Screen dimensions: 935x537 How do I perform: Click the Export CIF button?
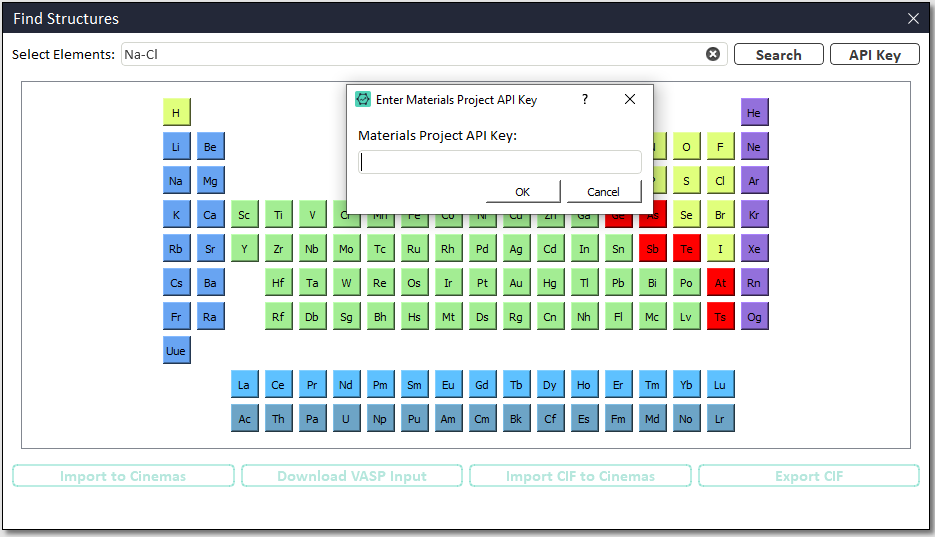[x=809, y=476]
